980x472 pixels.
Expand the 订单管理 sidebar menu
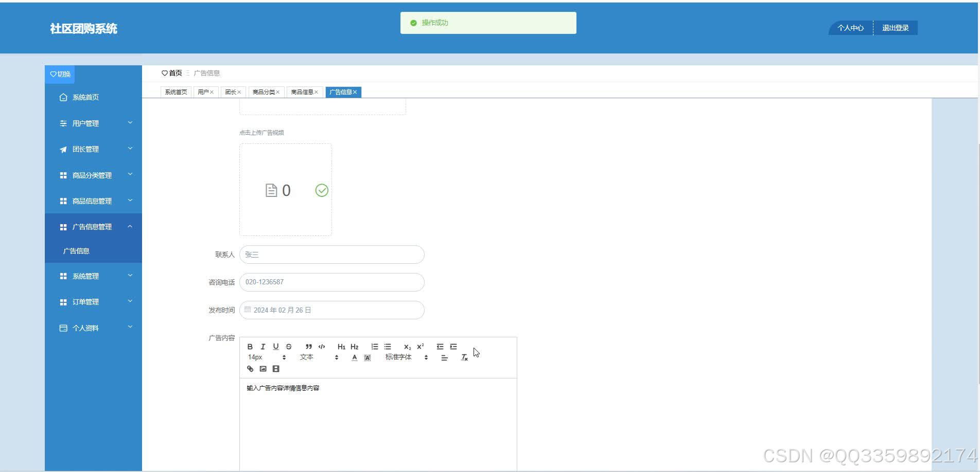pyautogui.click(x=93, y=302)
